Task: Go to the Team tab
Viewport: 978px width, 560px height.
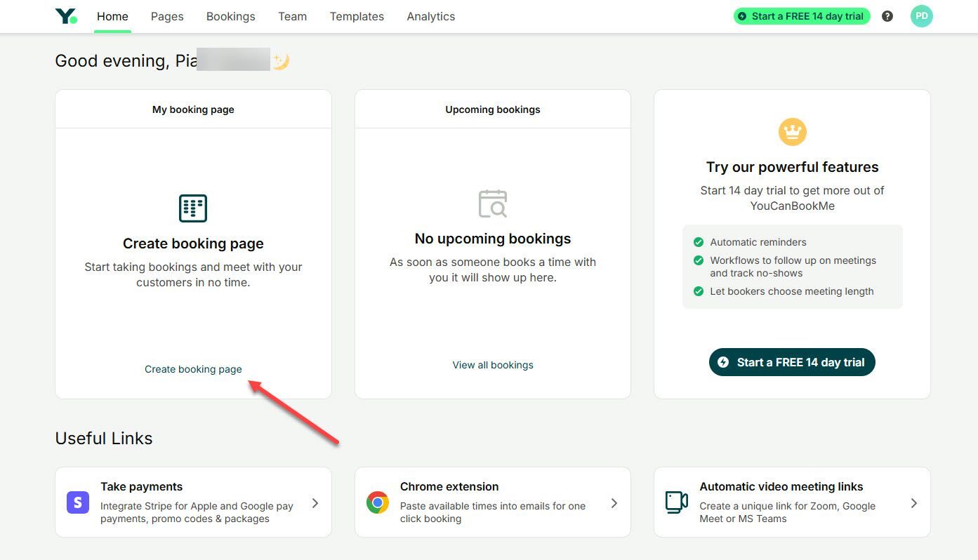Action: pyautogui.click(x=292, y=16)
